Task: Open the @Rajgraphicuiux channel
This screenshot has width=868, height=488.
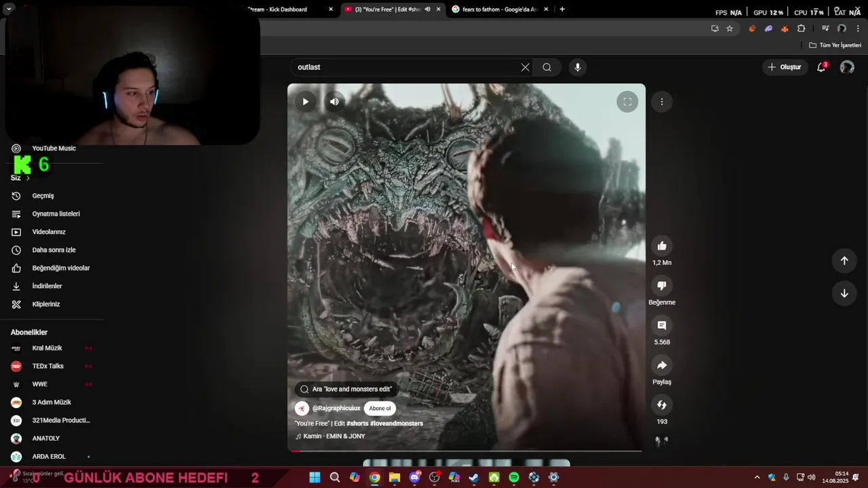Action: click(x=336, y=408)
